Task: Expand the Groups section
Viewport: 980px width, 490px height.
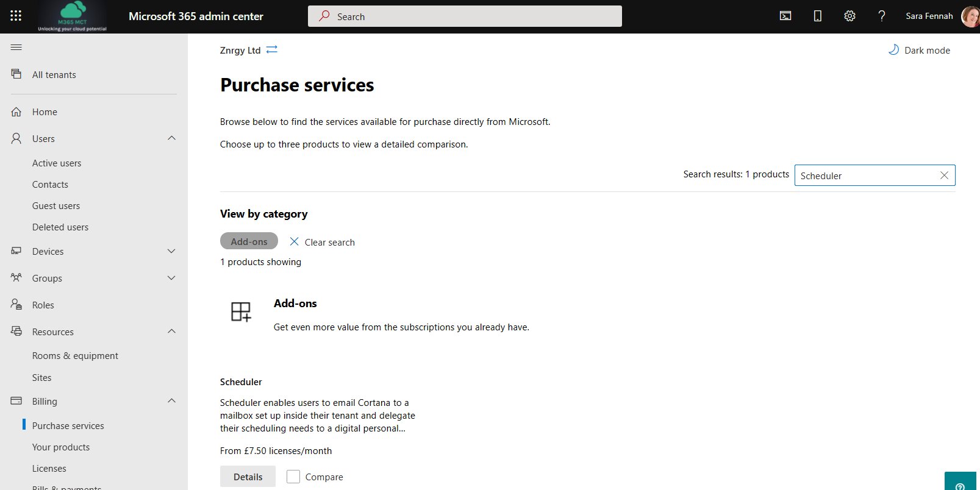Action: point(171,278)
